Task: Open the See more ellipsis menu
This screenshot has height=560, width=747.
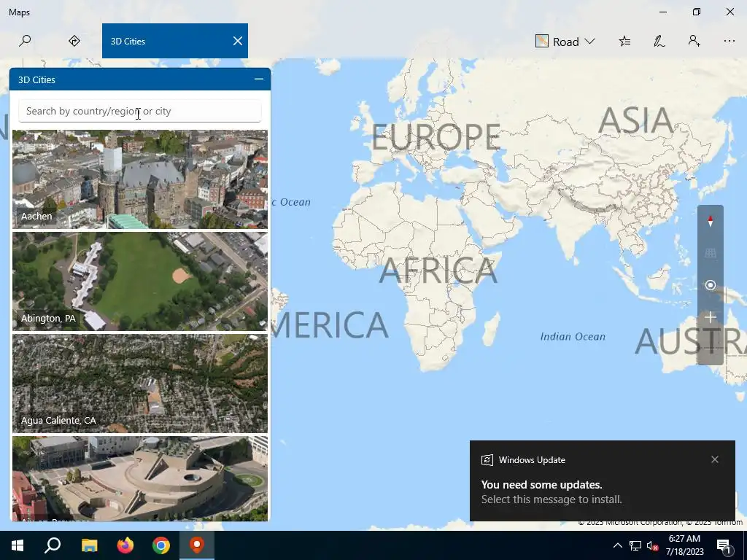Action: click(x=729, y=42)
